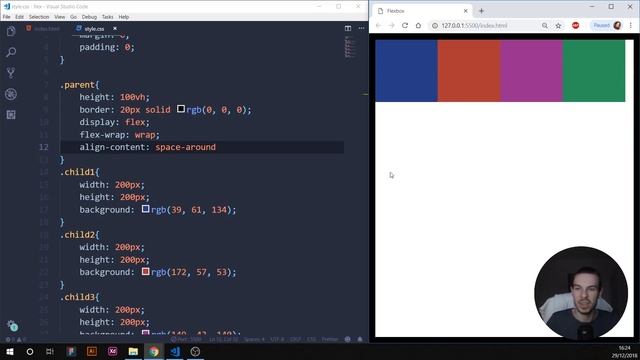
Task: Click line number 12 in the gutter
Action: [44, 147]
